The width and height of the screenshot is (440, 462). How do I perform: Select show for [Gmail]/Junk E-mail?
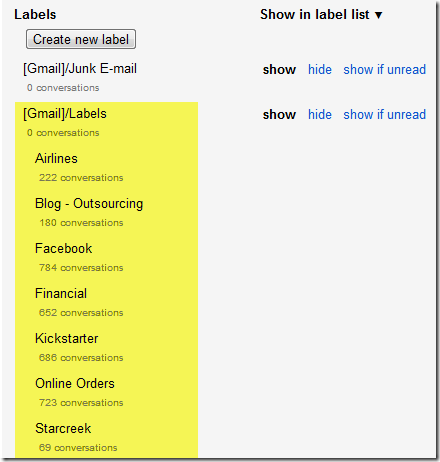pyautogui.click(x=279, y=69)
